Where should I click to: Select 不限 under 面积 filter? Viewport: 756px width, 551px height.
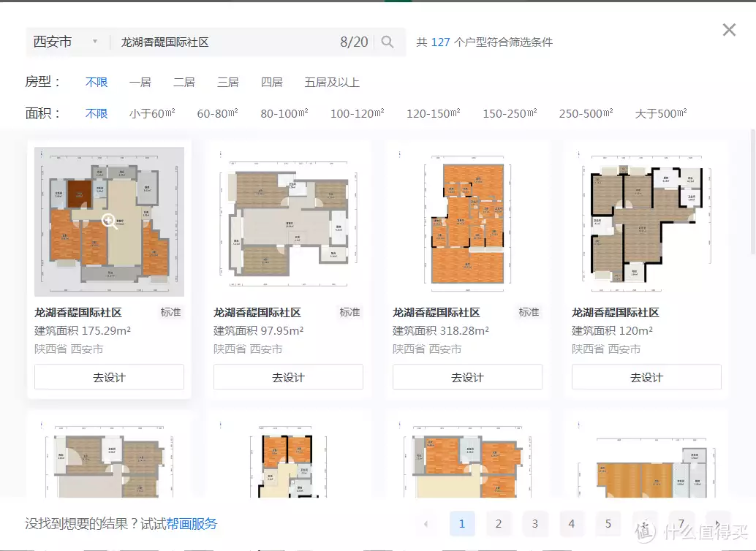[x=97, y=114]
